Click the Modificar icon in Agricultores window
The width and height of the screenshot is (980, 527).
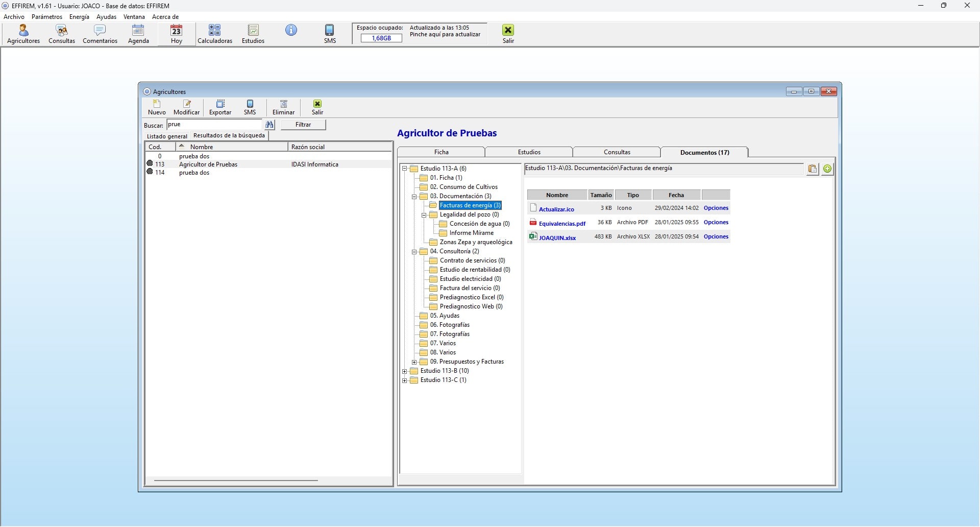pyautogui.click(x=187, y=108)
